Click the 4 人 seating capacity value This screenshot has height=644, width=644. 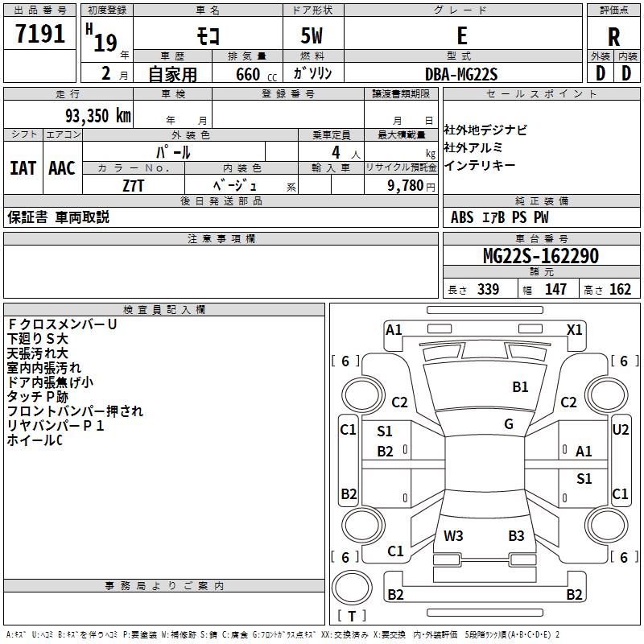(x=346, y=153)
